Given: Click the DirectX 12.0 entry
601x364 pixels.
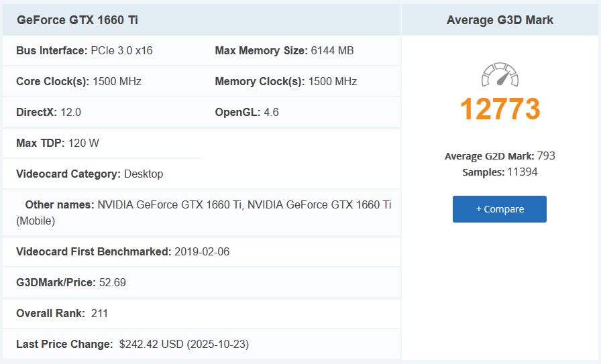Looking at the screenshot, I should (x=48, y=112).
